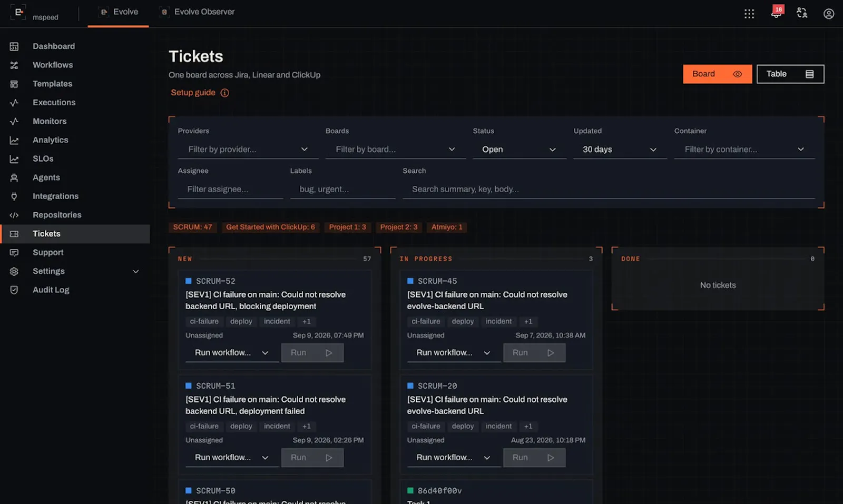Switch to Board view
The image size is (843, 504).
tap(717, 74)
